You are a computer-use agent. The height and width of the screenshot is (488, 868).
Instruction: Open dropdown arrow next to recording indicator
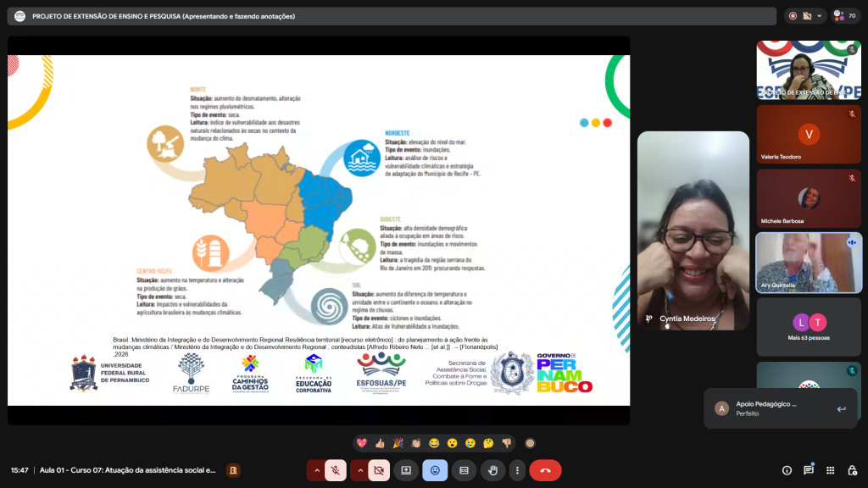click(821, 16)
